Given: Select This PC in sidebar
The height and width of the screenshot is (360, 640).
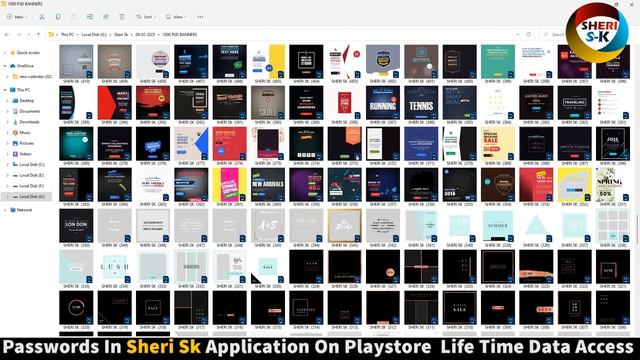Looking at the screenshot, I should click(x=23, y=90).
